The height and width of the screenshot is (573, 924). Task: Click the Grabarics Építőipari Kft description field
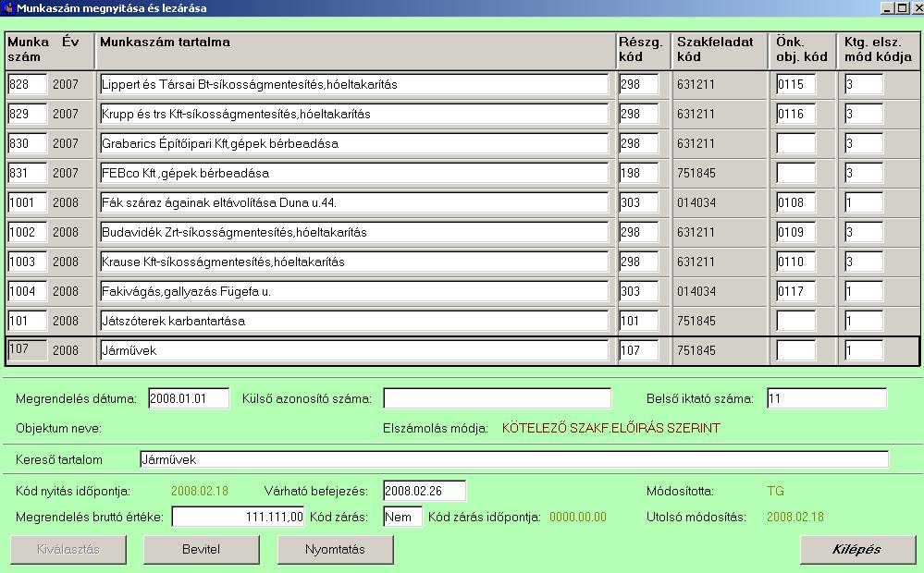click(x=354, y=143)
